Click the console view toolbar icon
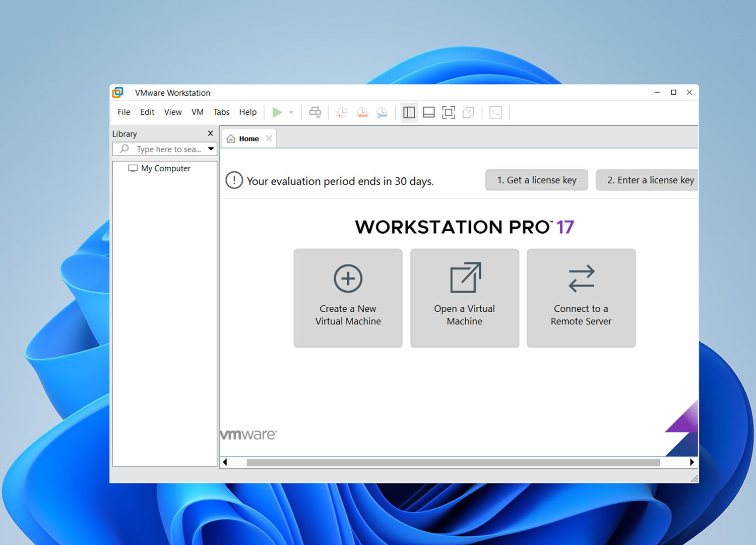The height and width of the screenshot is (545, 756). 495,112
